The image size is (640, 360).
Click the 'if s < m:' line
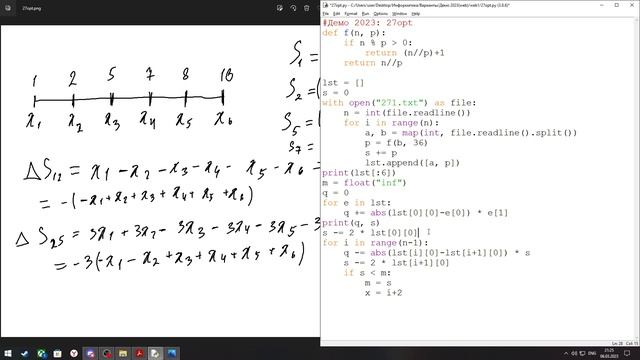367,273
